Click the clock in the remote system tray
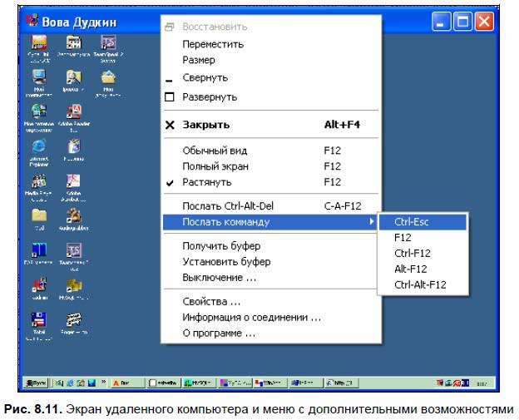The image size is (519, 420). point(481,383)
